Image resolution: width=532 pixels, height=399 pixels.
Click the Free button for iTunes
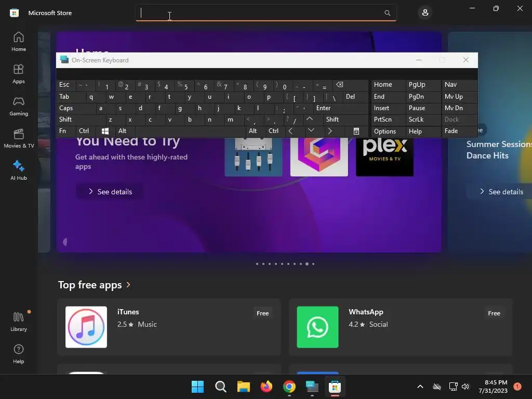point(262,313)
